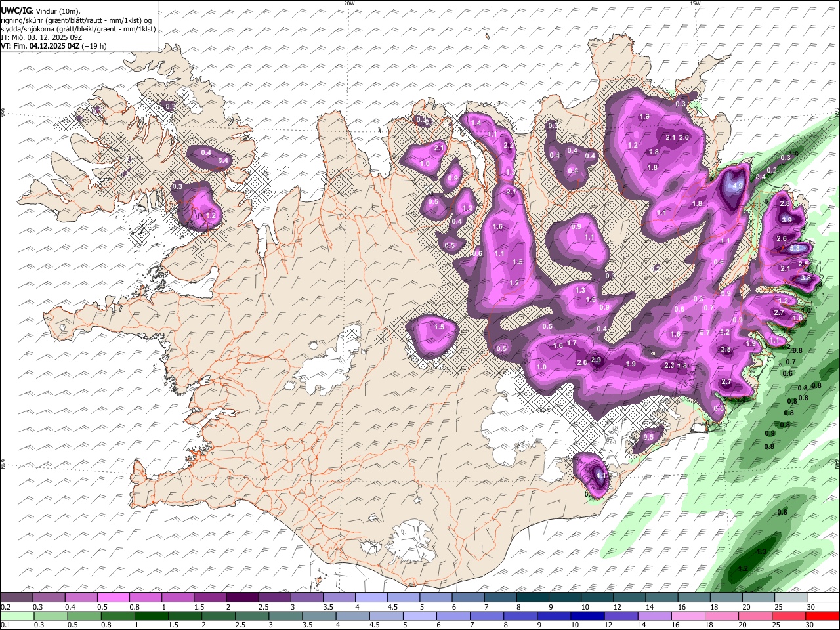840x630 pixels.
Task: Click the 'rigning/skúrir' legend description line
Action: point(77,20)
